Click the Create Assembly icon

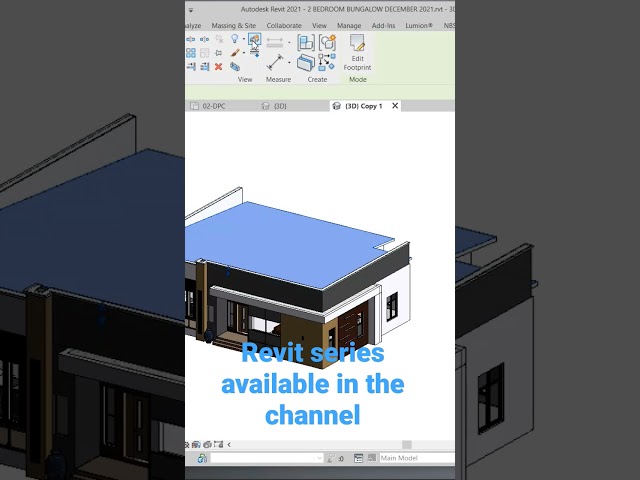[306, 42]
